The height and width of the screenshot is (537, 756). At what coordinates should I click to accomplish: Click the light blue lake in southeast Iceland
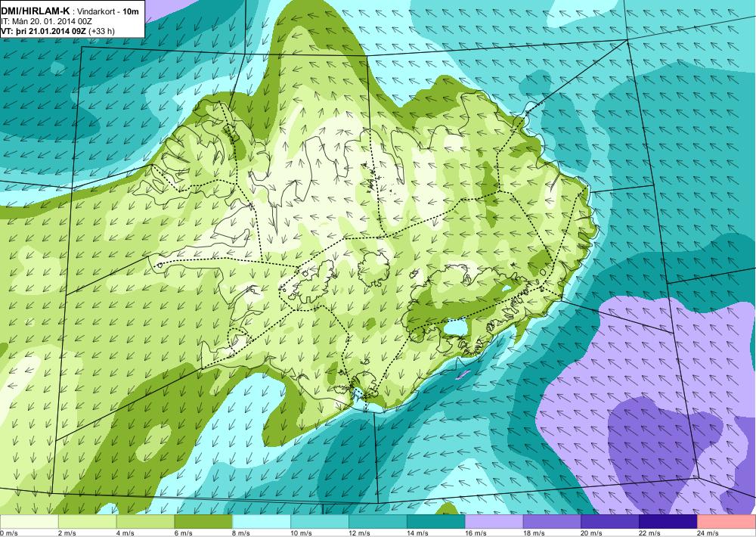coord(454,328)
